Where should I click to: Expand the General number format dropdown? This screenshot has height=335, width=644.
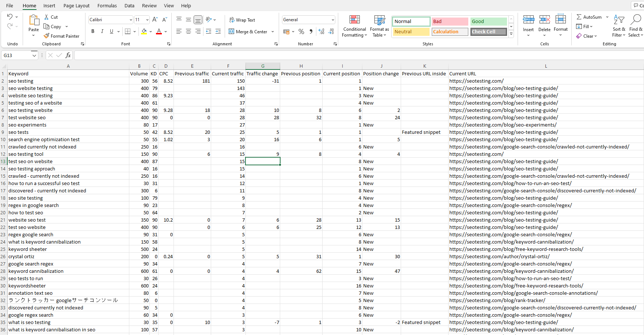click(x=333, y=20)
